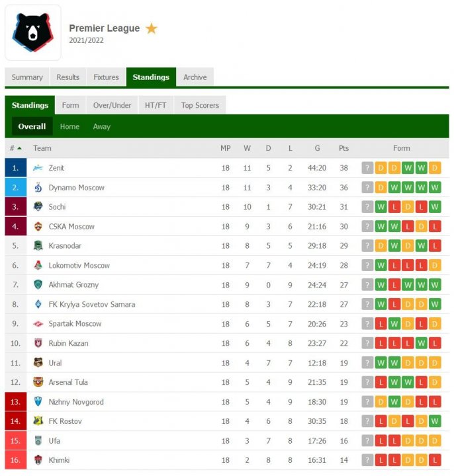Click the Dynamo Moscow crest icon
The image size is (454, 476).
(38, 187)
